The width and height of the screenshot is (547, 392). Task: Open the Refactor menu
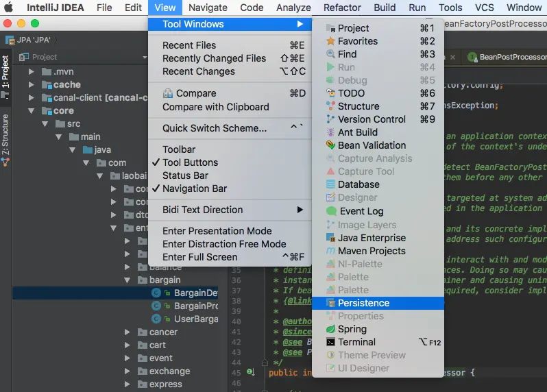point(342,8)
